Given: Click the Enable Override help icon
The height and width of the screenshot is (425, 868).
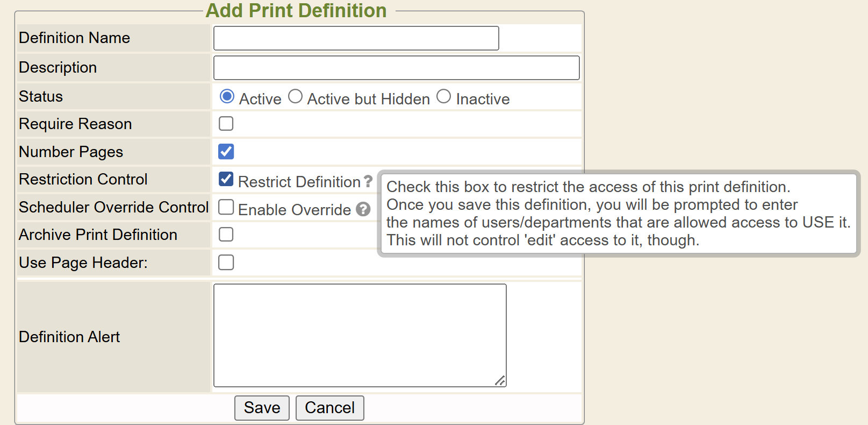Looking at the screenshot, I should (363, 209).
